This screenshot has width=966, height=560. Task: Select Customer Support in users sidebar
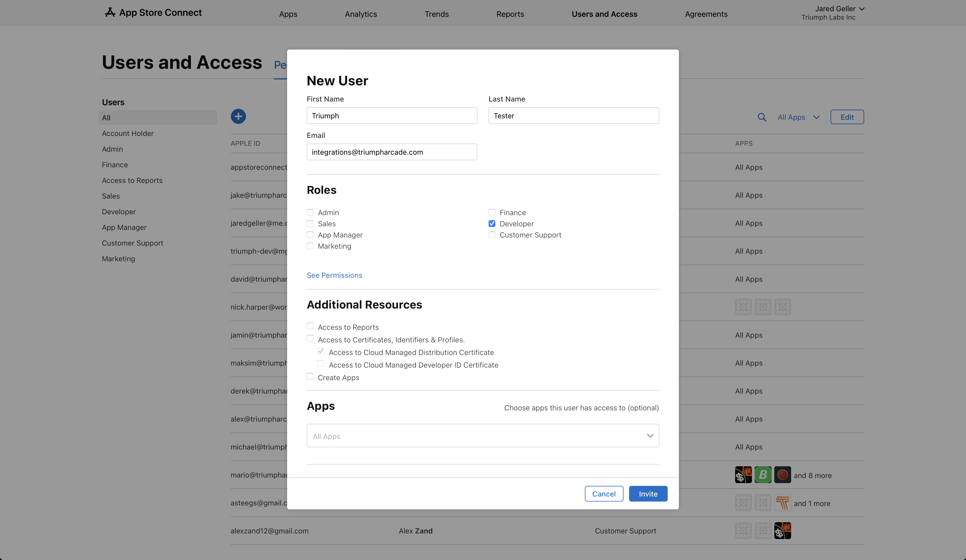coord(132,243)
